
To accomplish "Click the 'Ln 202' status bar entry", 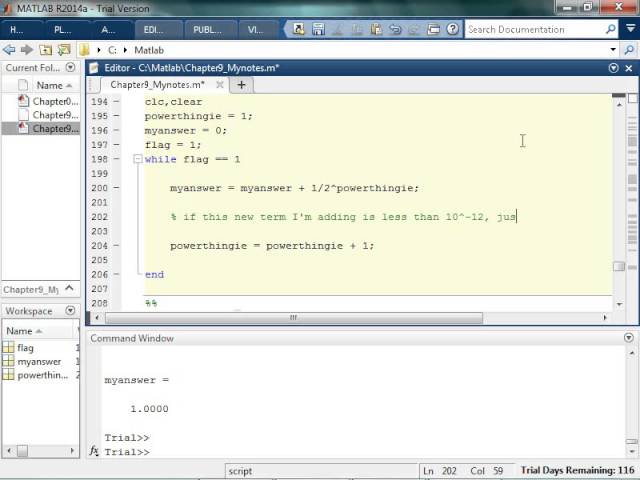I will pyautogui.click(x=439, y=471).
